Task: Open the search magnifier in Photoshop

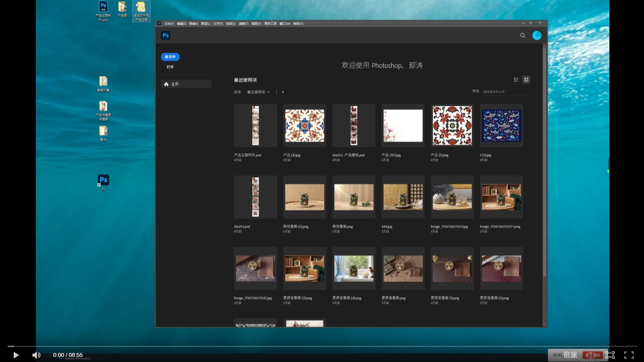Action: [x=523, y=36]
